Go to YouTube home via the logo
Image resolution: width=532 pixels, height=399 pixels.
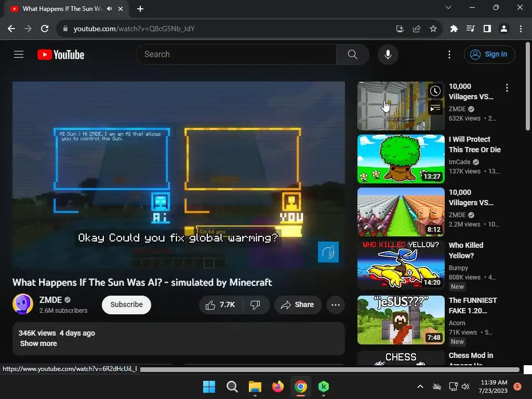point(61,55)
